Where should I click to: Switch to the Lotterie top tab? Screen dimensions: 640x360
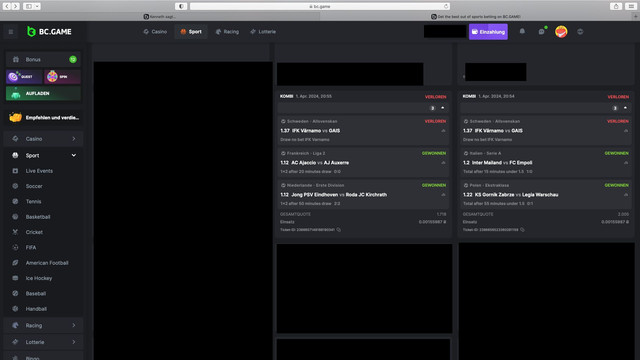(x=263, y=31)
